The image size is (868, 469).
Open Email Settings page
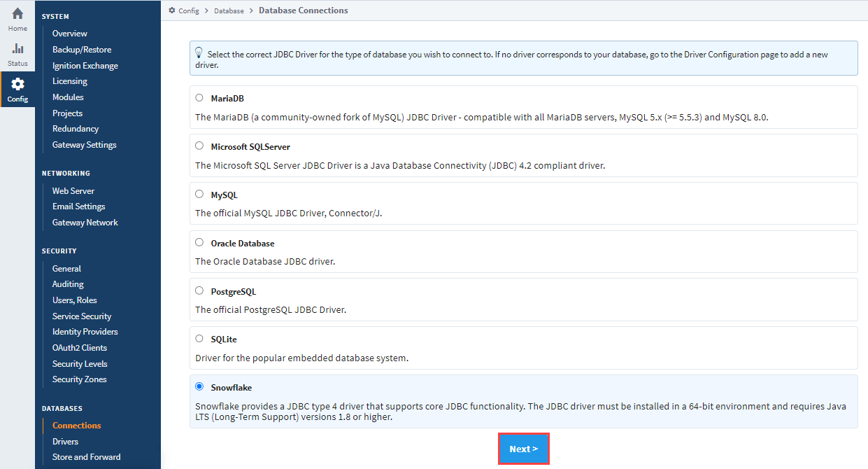pos(79,206)
